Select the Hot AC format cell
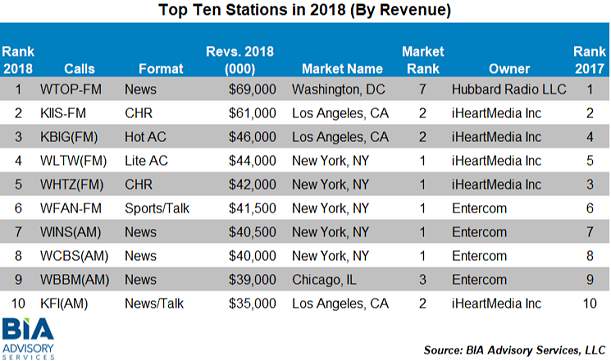The width and height of the screenshot is (611, 361). click(x=145, y=137)
